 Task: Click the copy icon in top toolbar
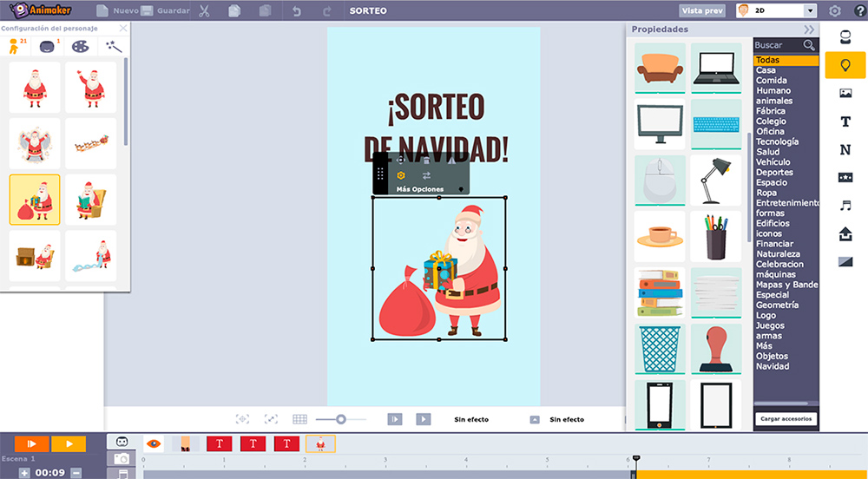234,10
